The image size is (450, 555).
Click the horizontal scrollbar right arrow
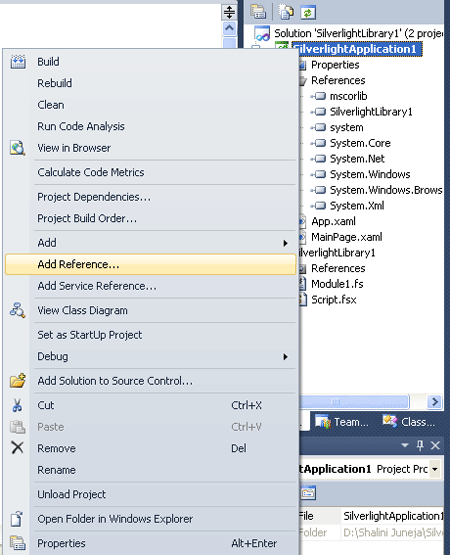[434, 401]
